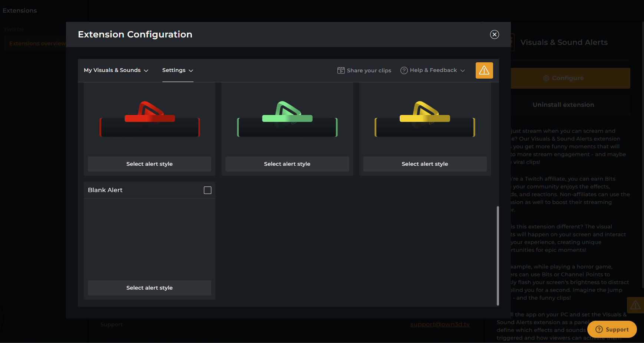Tick the Blank Alert checkbox
Screen dimensions: 644x343
click(x=208, y=190)
